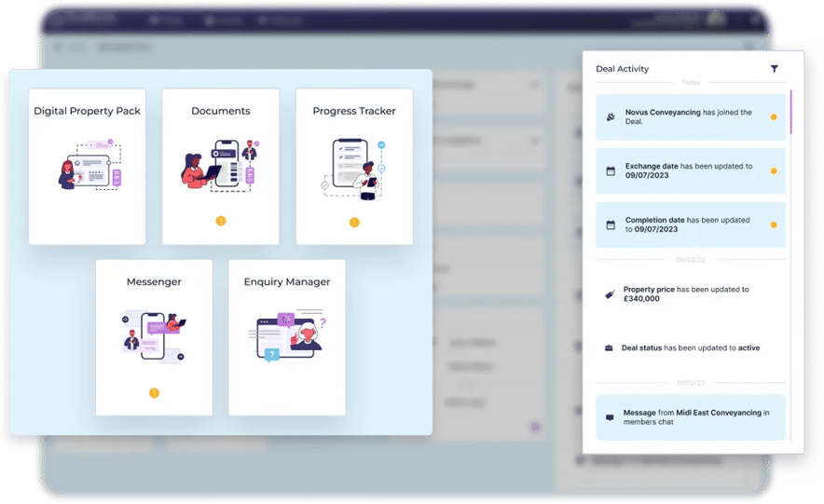Click the Deal Activity panel scrollbar
Viewport: 824px width, 504px height.
point(790,113)
